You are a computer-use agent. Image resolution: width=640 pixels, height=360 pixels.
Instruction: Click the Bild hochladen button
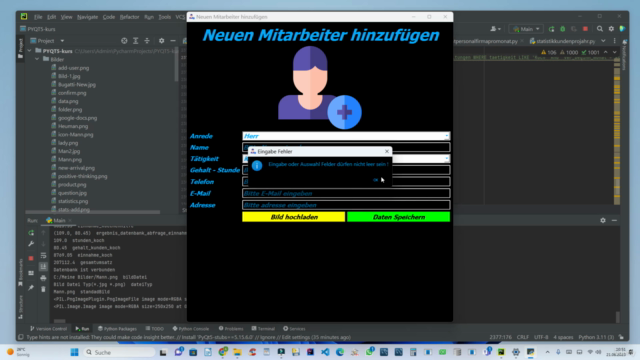(x=293, y=217)
